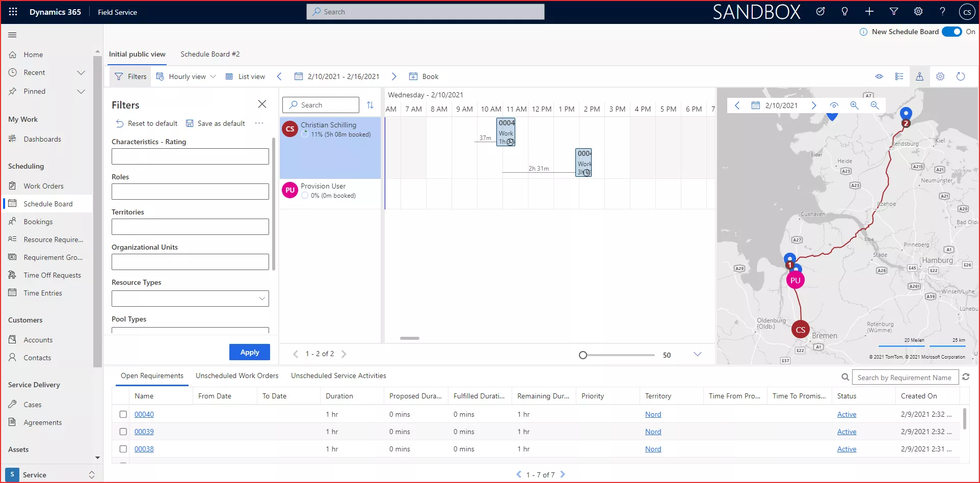This screenshot has height=483, width=980.
Task: Select the checkbox for requirement 00038
Action: [x=123, y=449]
